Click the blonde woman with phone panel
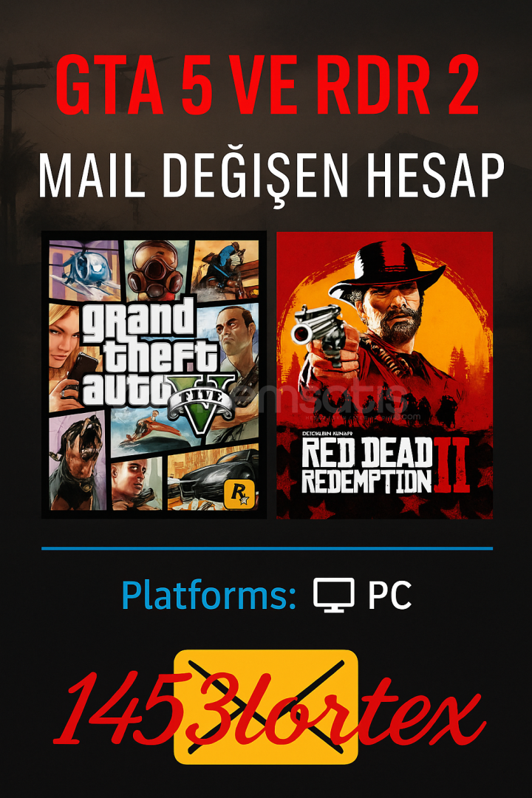532x798 pixels. pyautogui.click(x=71, y=358)
